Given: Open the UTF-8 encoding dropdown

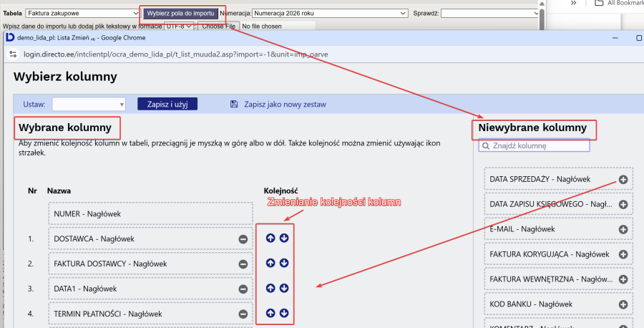Looking at the screenshot, I should pos(179,26).
